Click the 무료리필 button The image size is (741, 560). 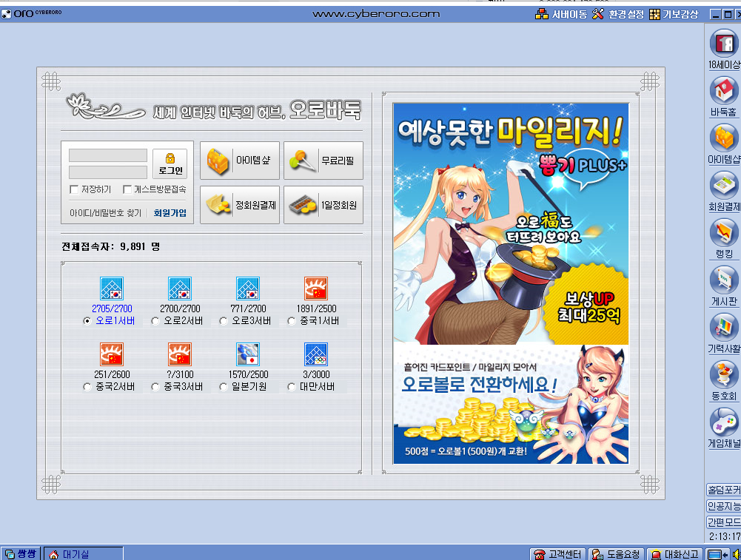(323, 160)
